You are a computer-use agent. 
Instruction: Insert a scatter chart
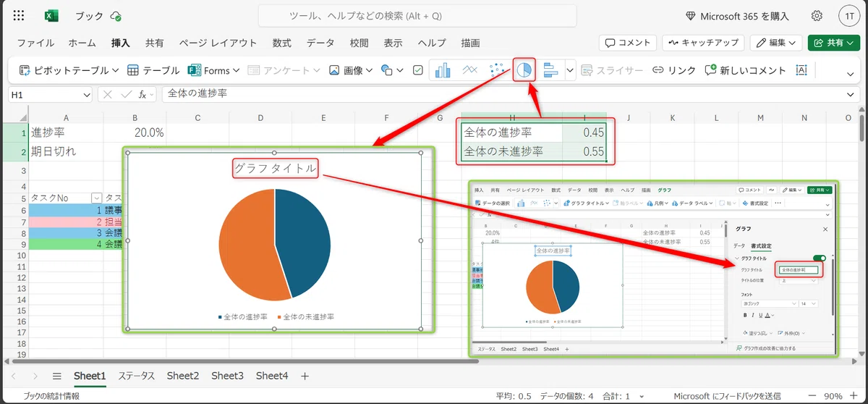(496, 70)
